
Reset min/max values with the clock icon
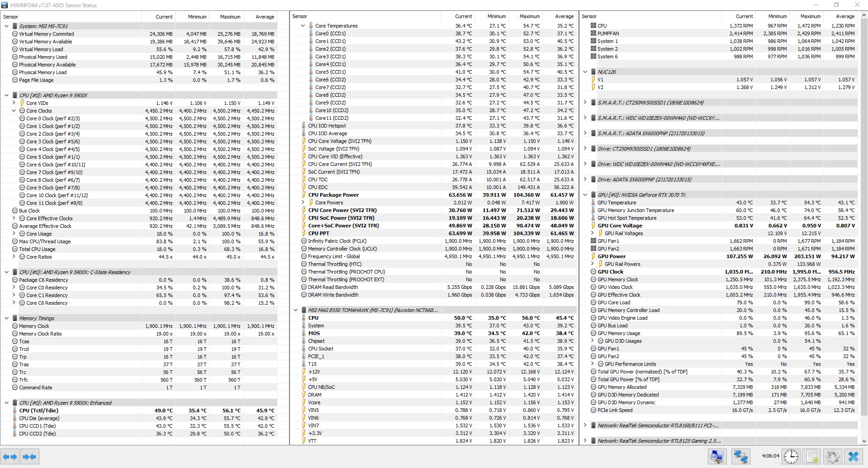[791, 457]
